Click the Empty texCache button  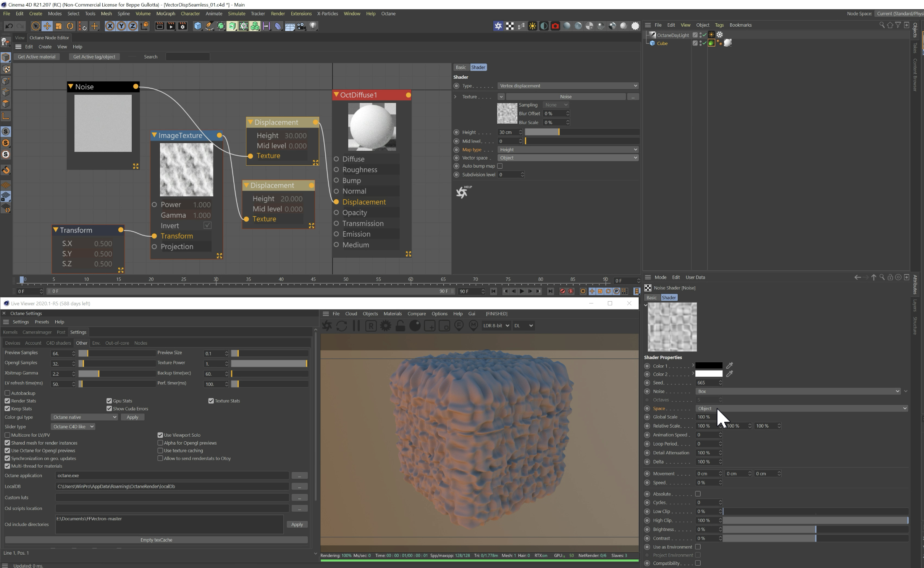pyautogui.click(x=156, y=540)
